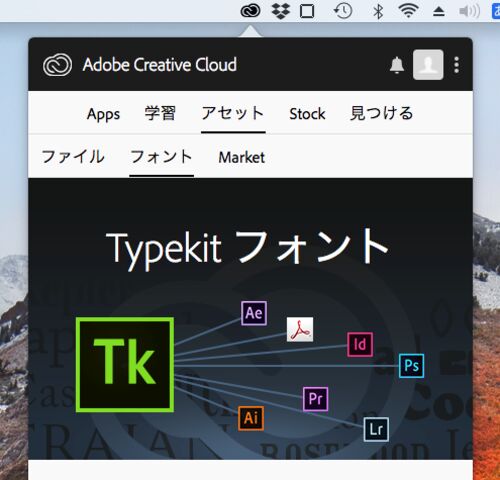Click the large Tk Typekit icon
Viewport: 500px width, 480px height.
(x=125, y=365)
